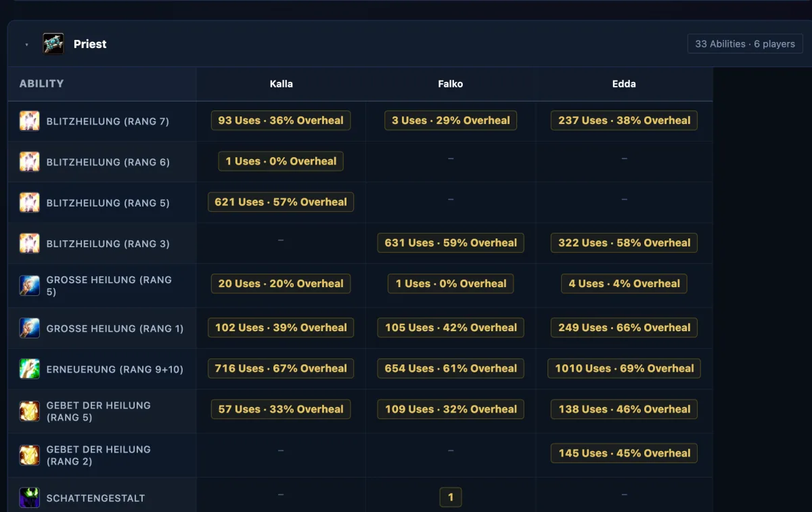
Task: Click the 93 Uses · 36% Overheal badge
Action: click(281, 121)
